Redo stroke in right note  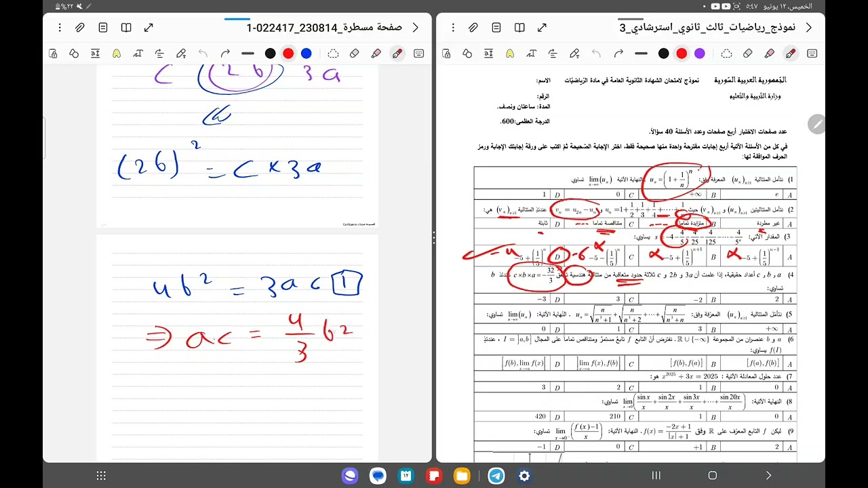click(618, 54)
